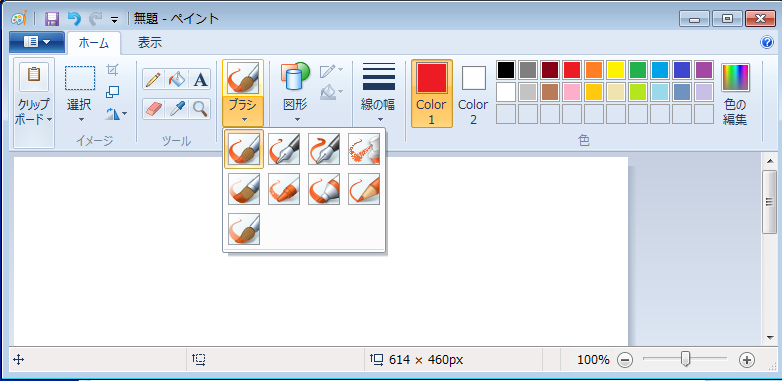
Task: Click the Resize icon in the image group
Action: click(x=113, y=92)
